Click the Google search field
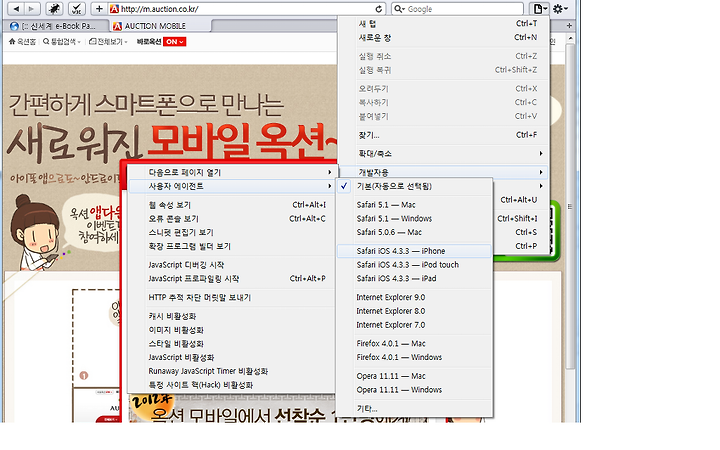 pyautogui.click(x=457, y=9)
